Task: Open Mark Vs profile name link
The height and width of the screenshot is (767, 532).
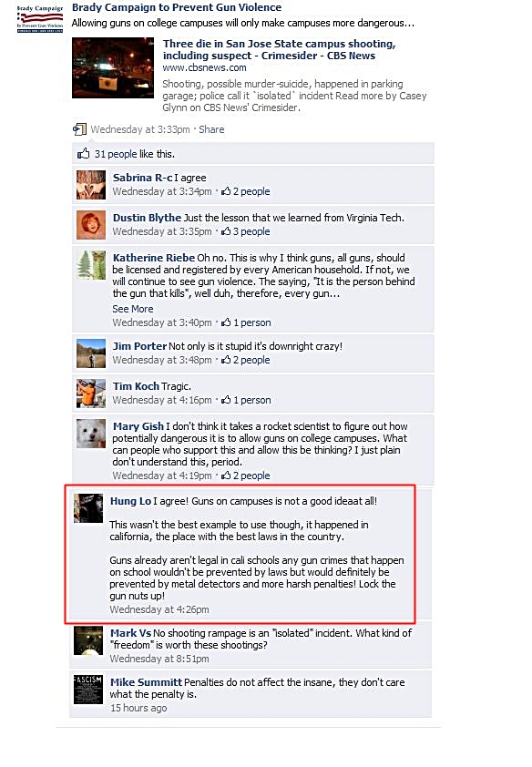Action: (130, 633)
